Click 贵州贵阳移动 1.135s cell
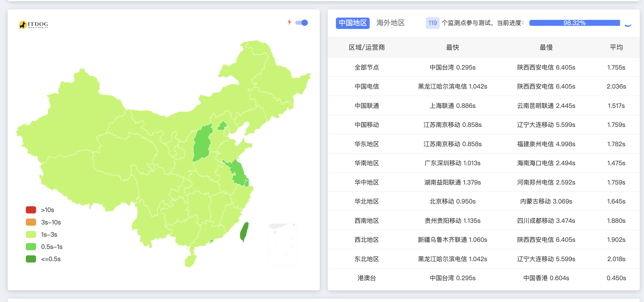The width and height of the screenshot is (644, 302). point(453,221)
